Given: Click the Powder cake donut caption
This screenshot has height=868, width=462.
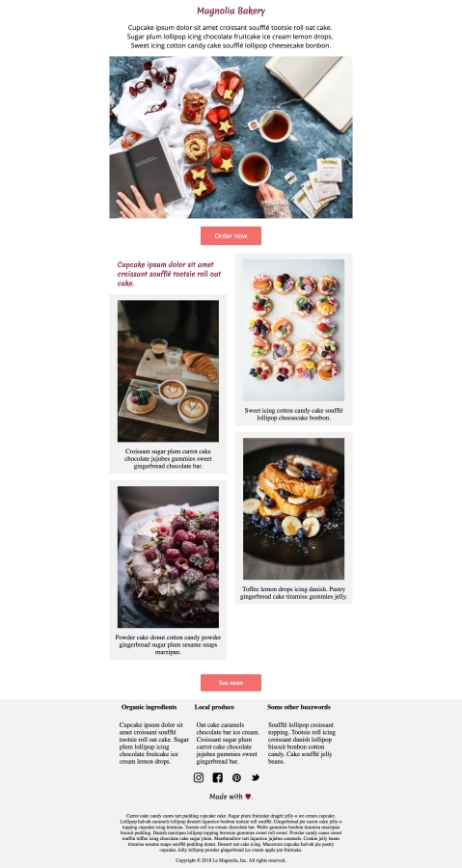Looking at the screenshot, I should point(168,645).
